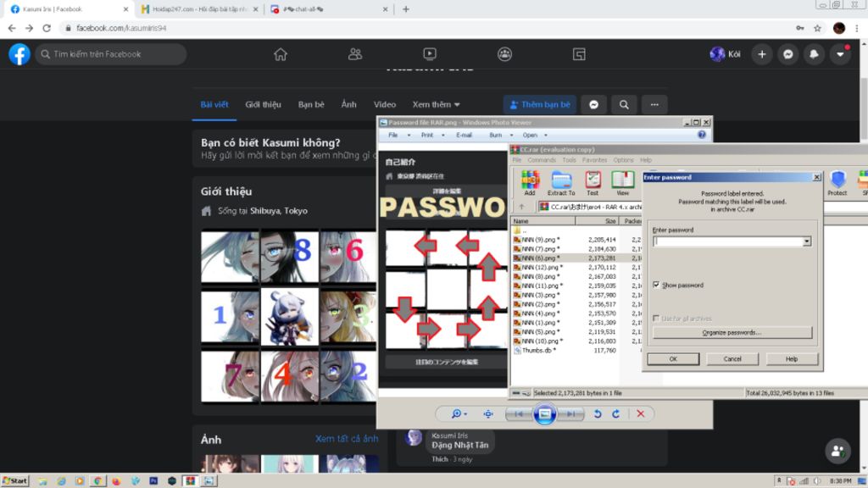
Task: Open Facebook Messenger icon in header
Action: [x=787, y=54]
